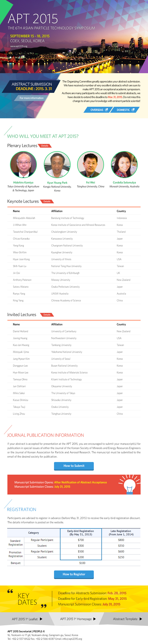148x644 pixels.
Task: Select Kyun Young Park's portrait photo
Action: coord(57,165)
